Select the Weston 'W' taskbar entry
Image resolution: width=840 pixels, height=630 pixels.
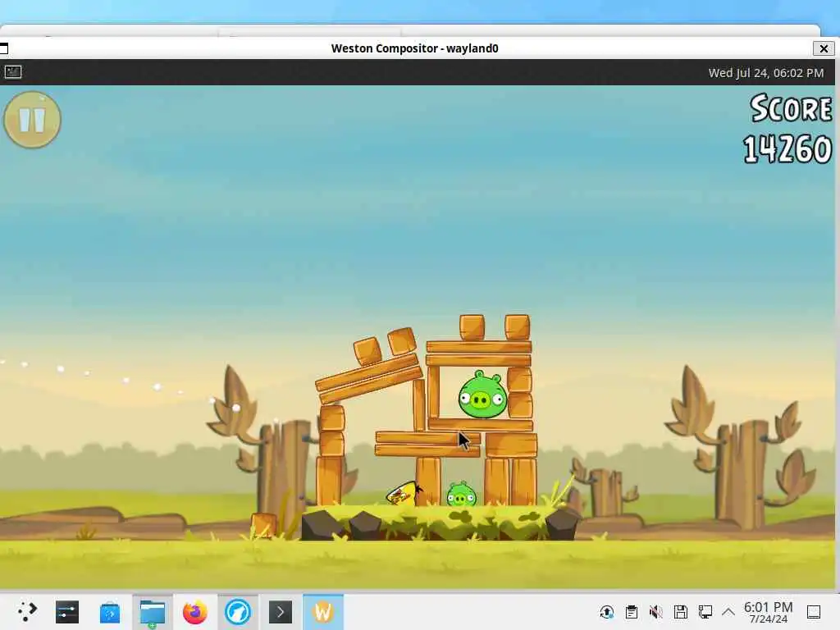click(323, 612)
